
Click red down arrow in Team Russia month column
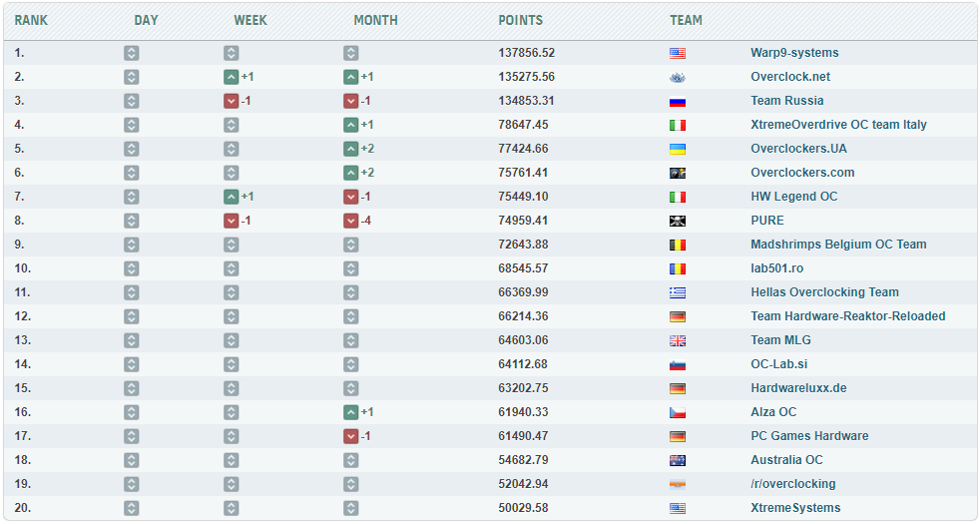tap(350, 101)
